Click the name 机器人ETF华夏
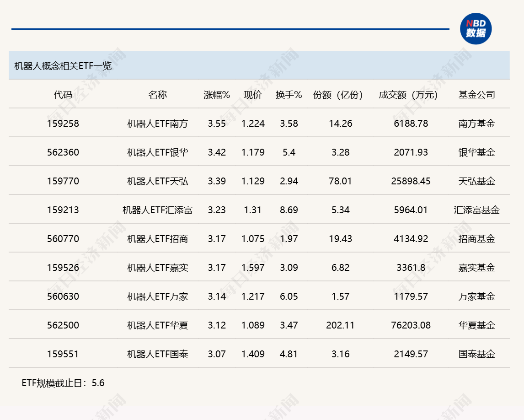 click(x=157, y=325)
